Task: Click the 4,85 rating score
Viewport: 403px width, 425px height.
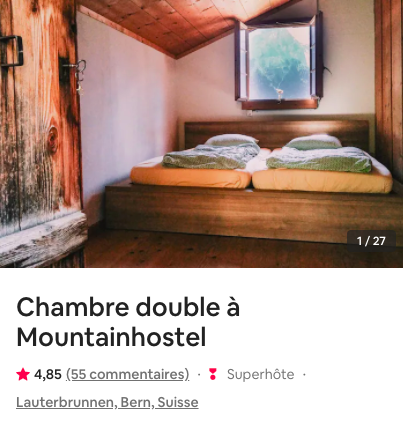Action: [x=48, y=374]
